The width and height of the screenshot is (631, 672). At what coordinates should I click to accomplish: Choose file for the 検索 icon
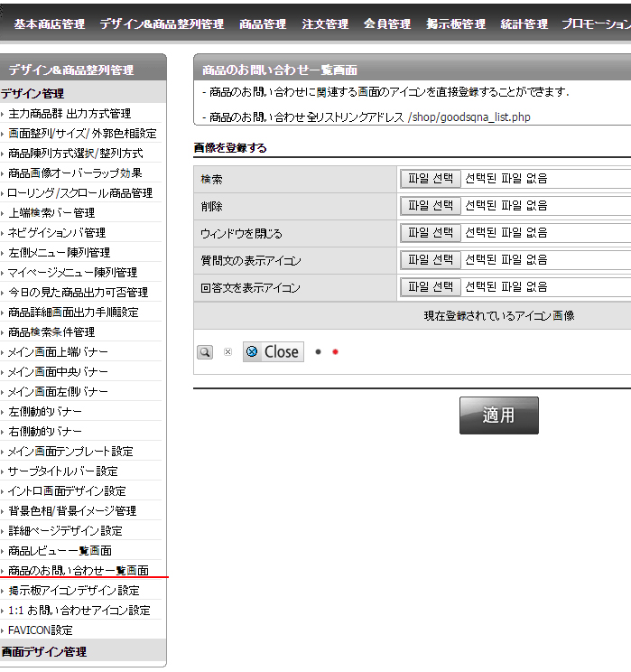tap(431, 179)
